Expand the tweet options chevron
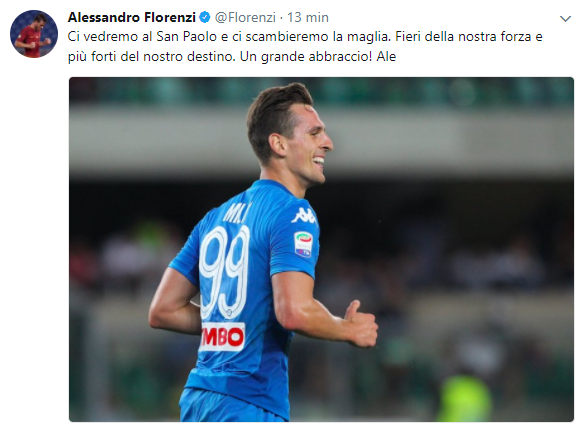580x426 pixels. coord(565,18)
